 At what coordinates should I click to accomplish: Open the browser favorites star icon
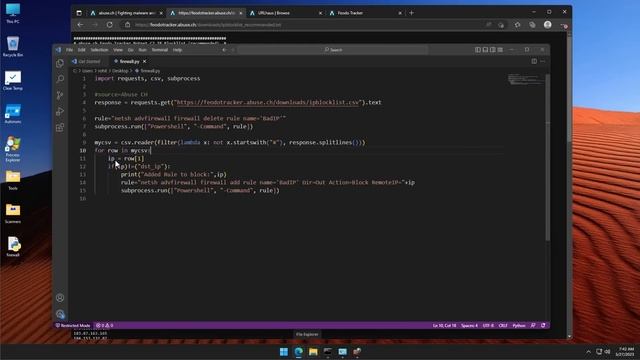[x=517, y=25]
